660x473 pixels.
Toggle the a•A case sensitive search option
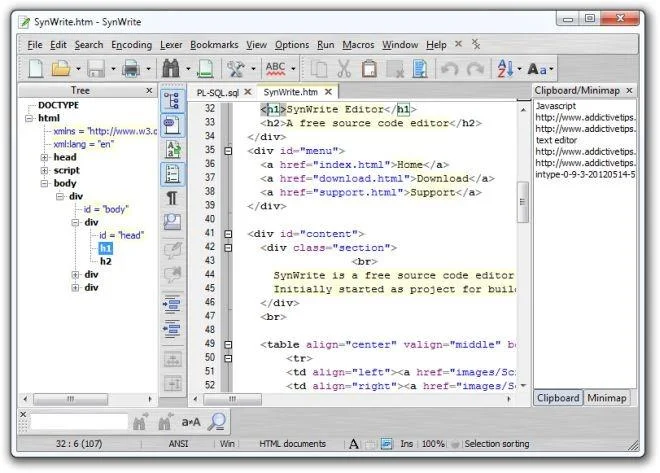pyautogui.click(x=191, y=422)
